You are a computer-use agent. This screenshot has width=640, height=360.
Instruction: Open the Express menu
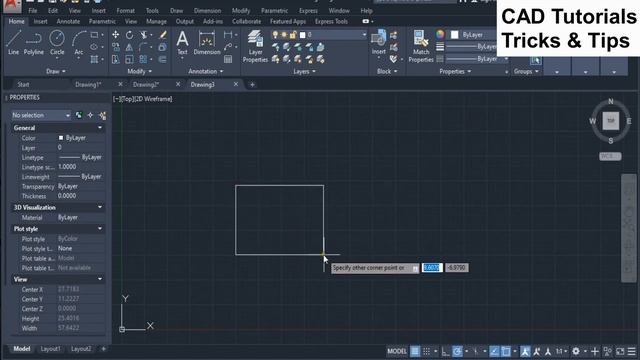308,11
